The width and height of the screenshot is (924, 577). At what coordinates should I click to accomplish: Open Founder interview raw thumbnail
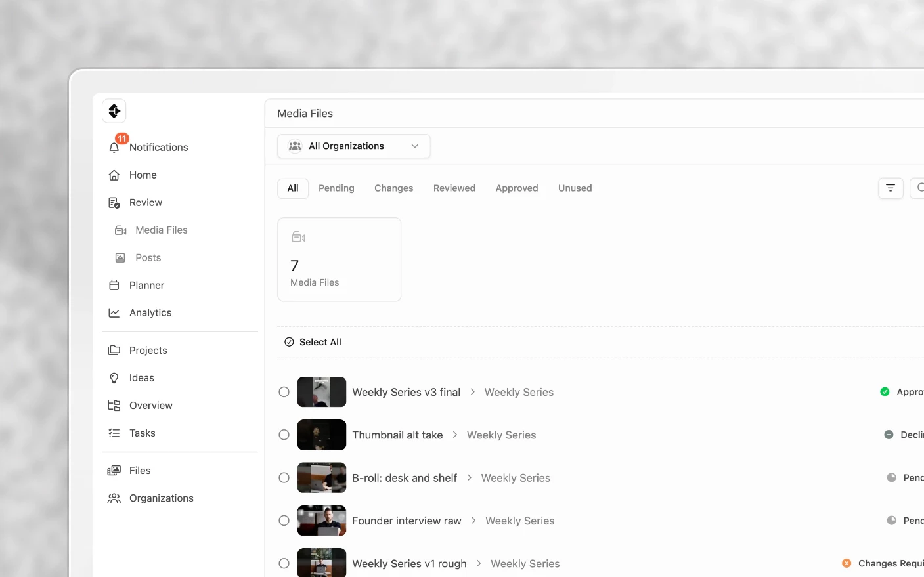pyautogui.click(x=322, y=521)
